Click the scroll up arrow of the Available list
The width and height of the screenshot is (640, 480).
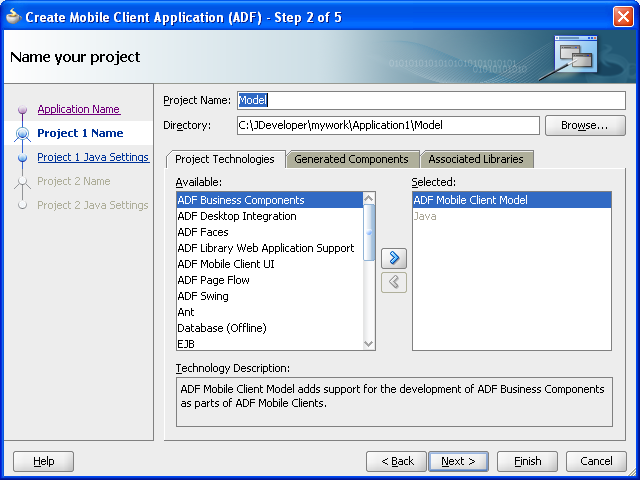tap(369, 198)
